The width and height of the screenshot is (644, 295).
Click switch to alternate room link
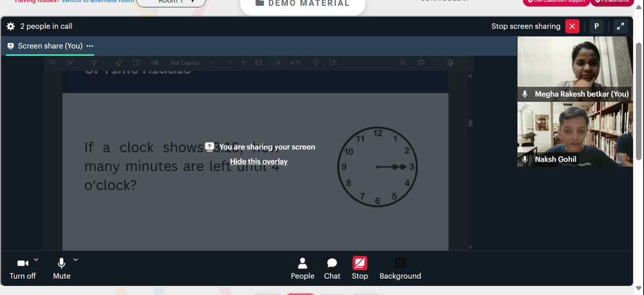tap(98, 1)
